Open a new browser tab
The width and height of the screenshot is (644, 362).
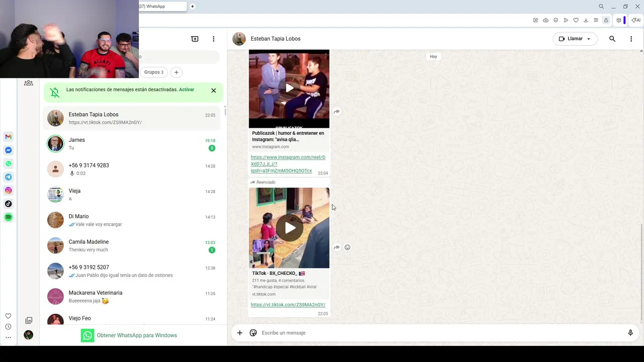click(x=192, y=7)
